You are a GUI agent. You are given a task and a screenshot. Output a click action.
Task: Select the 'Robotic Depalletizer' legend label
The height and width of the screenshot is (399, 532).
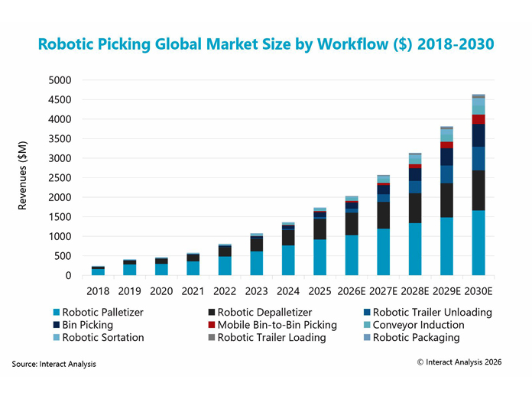(264, 312)
